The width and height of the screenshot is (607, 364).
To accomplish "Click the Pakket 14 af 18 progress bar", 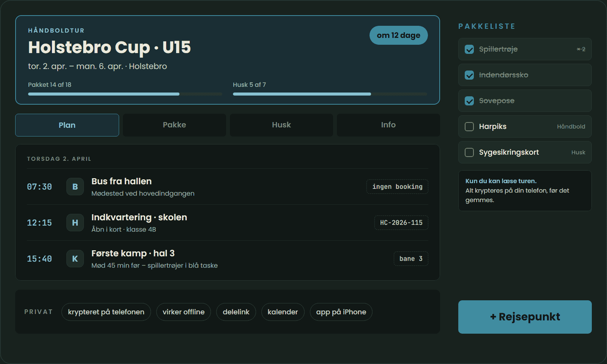I will point(125,94).
